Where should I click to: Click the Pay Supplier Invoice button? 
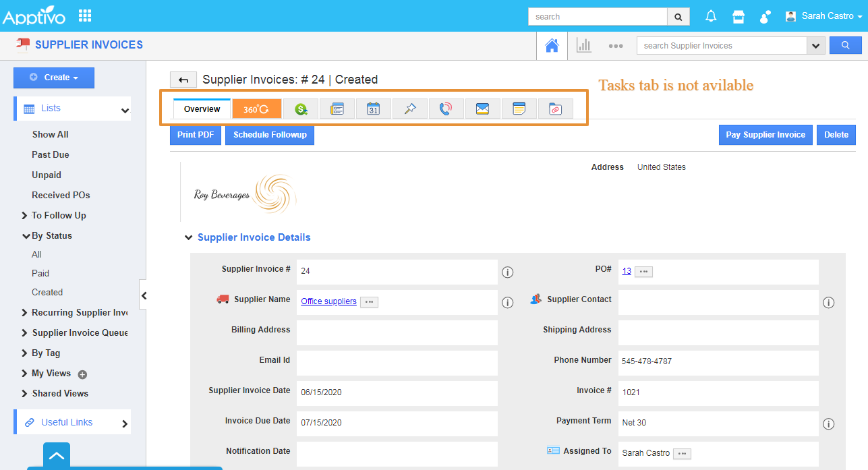point(765,135)
